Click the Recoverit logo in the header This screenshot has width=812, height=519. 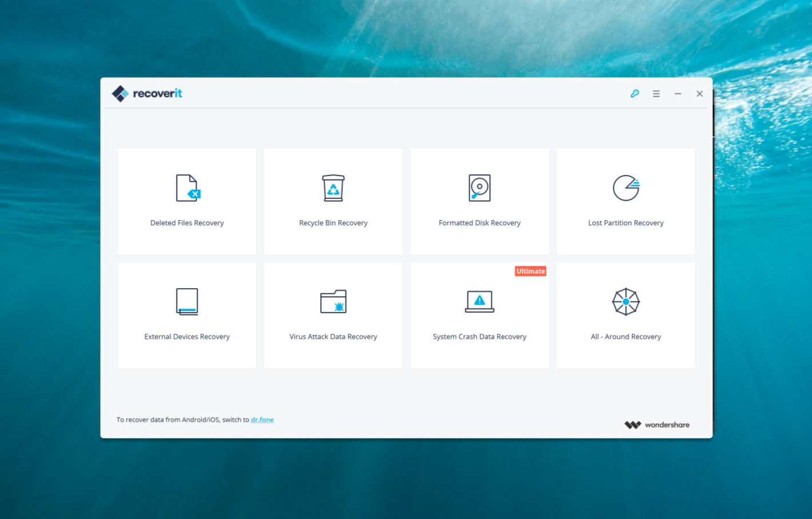pos(146,93)
